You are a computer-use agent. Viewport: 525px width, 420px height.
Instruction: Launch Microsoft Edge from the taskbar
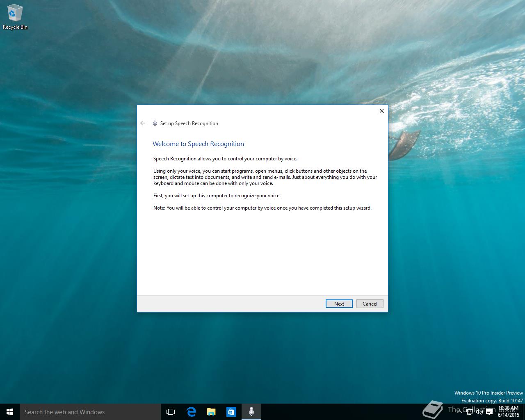click(x=191, y=412)
